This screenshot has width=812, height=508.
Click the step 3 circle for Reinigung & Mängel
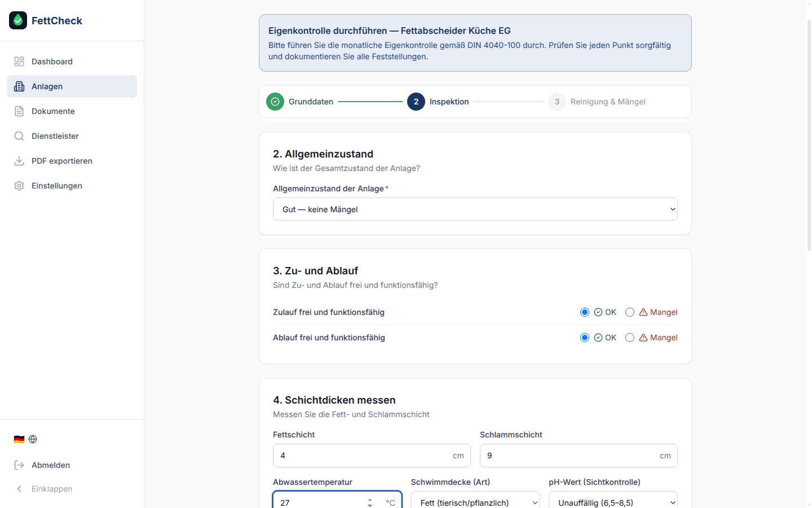pos(557,102)
